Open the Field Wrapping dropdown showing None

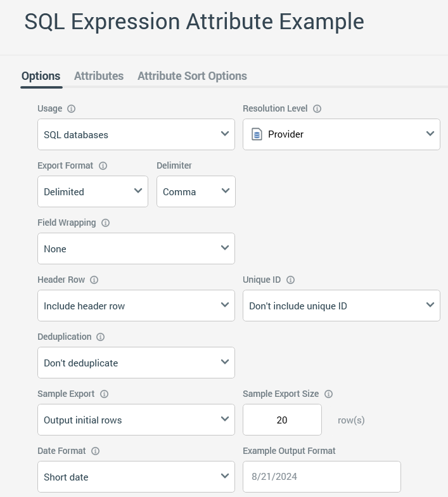click(x=136, y=248)
